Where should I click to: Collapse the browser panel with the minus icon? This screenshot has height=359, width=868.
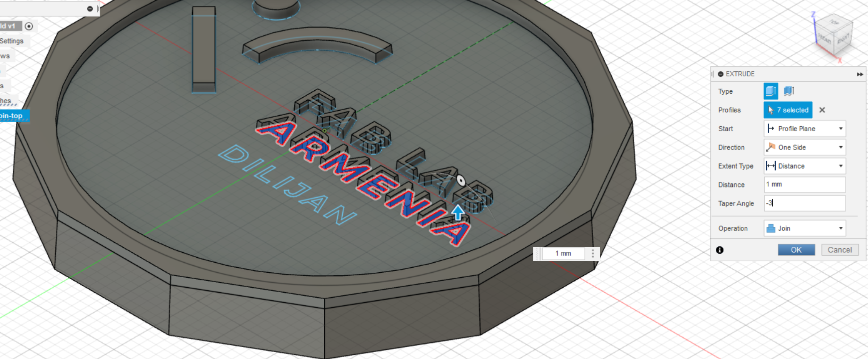(x=90, y=8)
